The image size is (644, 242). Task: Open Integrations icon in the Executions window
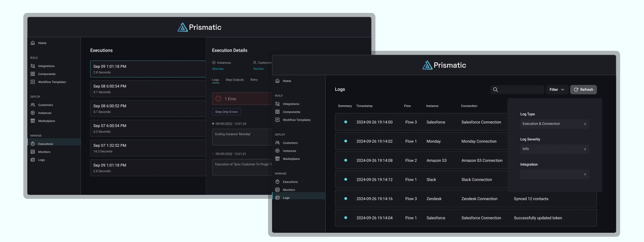pos(33,66)
